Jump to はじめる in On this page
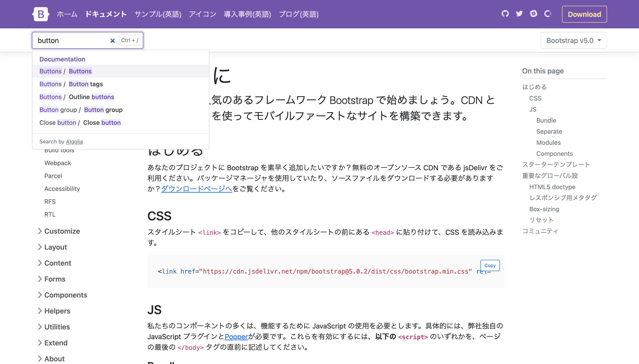This screenshot has height=364, width=639. click(534, 87)
